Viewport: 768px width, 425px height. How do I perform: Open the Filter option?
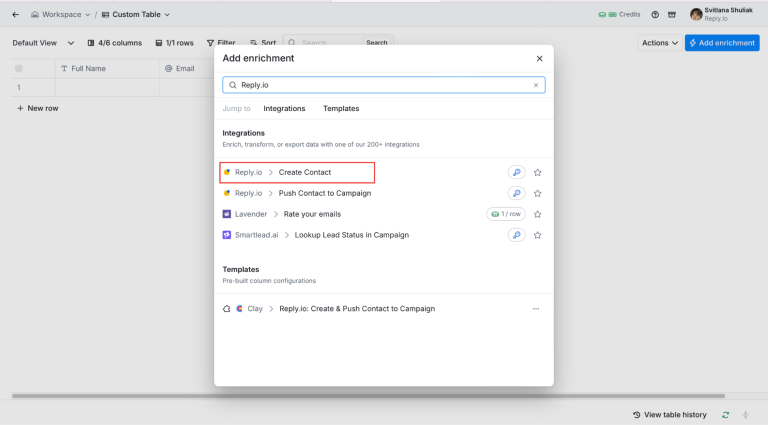tap(221, 43)
